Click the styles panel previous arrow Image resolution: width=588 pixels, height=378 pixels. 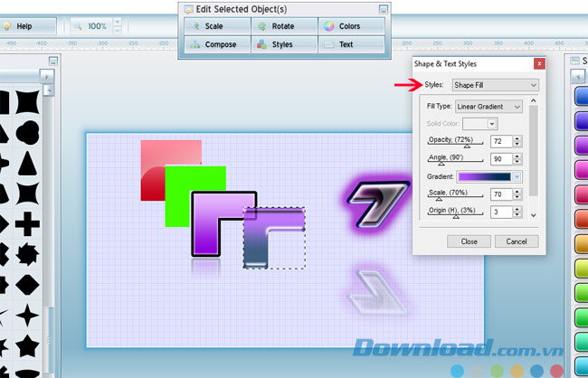point(577,77)
